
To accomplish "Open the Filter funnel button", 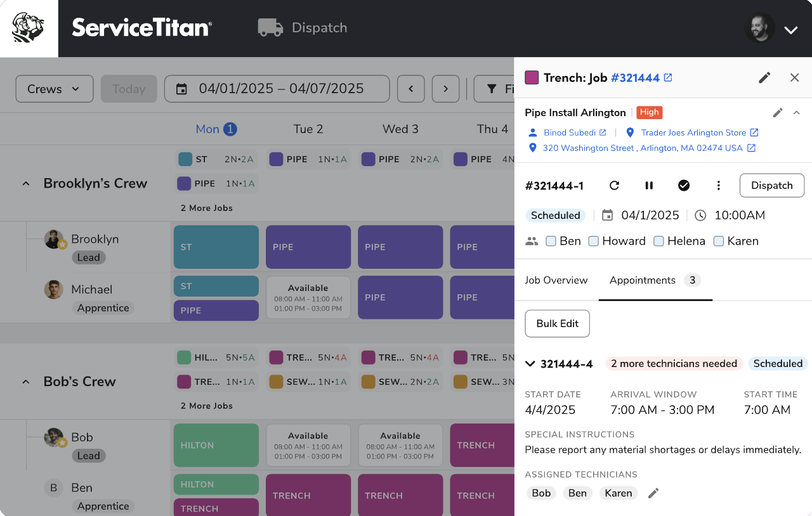I will (494, 89).
